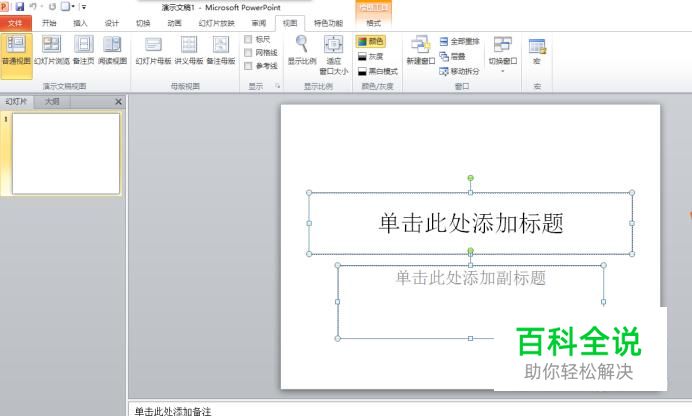Arrange all windows (全部重排)
Screen dimensions: 692x416
(x=459, y=41)
